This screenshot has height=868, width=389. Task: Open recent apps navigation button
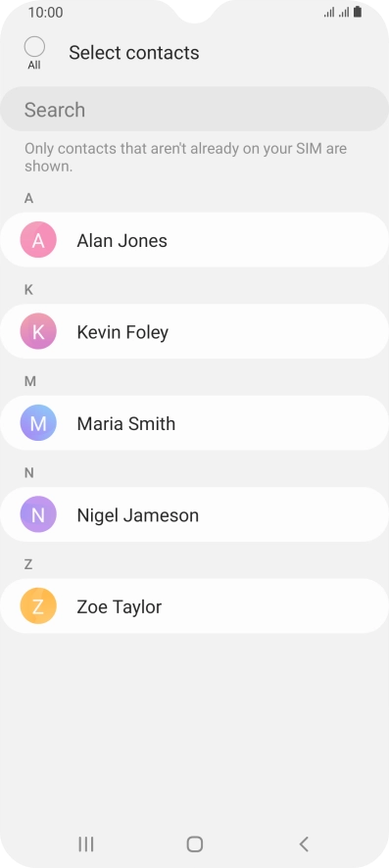pyautogui.click(x=86, y=844)
